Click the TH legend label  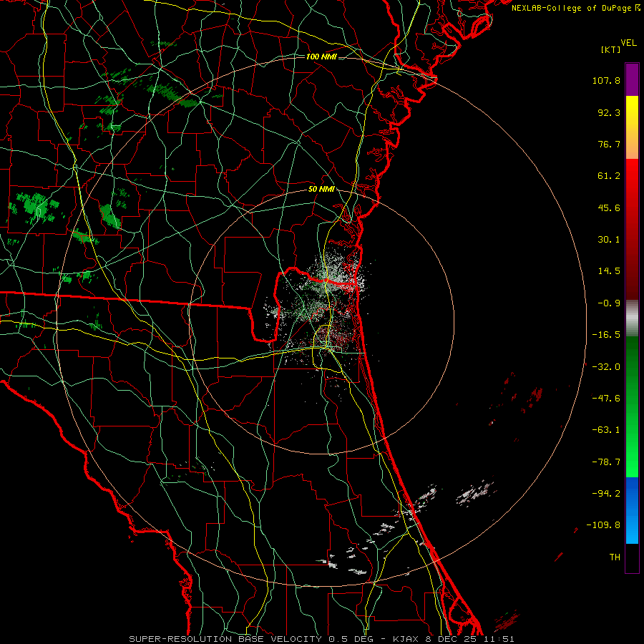pyautogui.click(x=615, y=557)
